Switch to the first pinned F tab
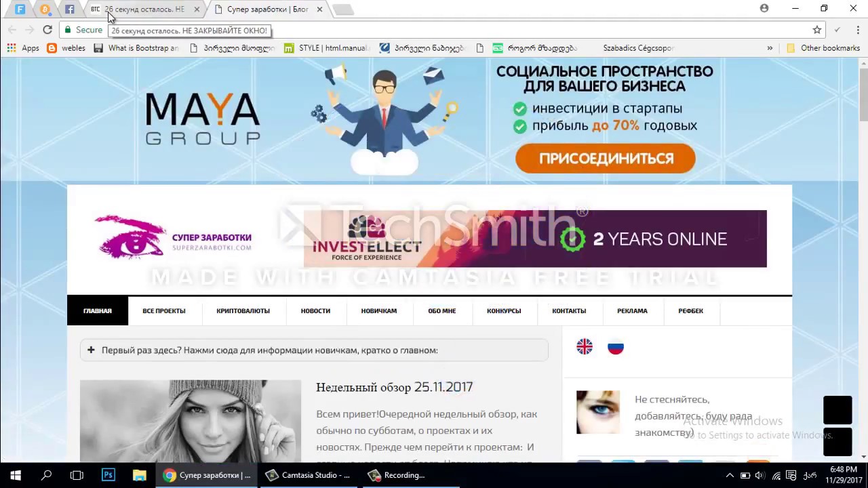The height and width of the screenshot is (488, 868). pyautogui.click(x=20, y=9)
